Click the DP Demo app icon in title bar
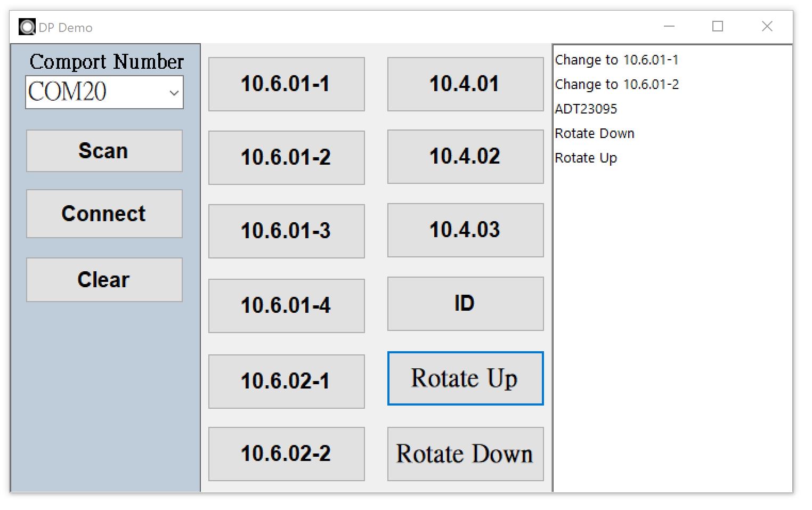 [x=27, y=27]
